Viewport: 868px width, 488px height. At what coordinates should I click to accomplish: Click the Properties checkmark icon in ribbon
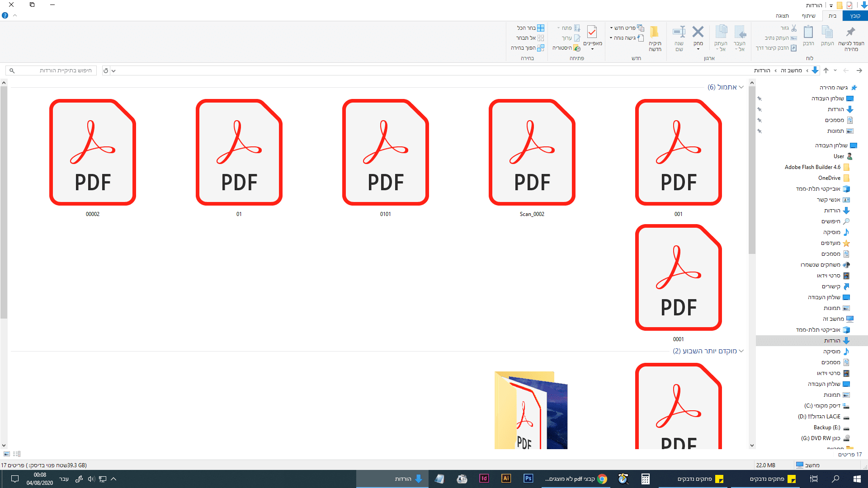(592, 32)
